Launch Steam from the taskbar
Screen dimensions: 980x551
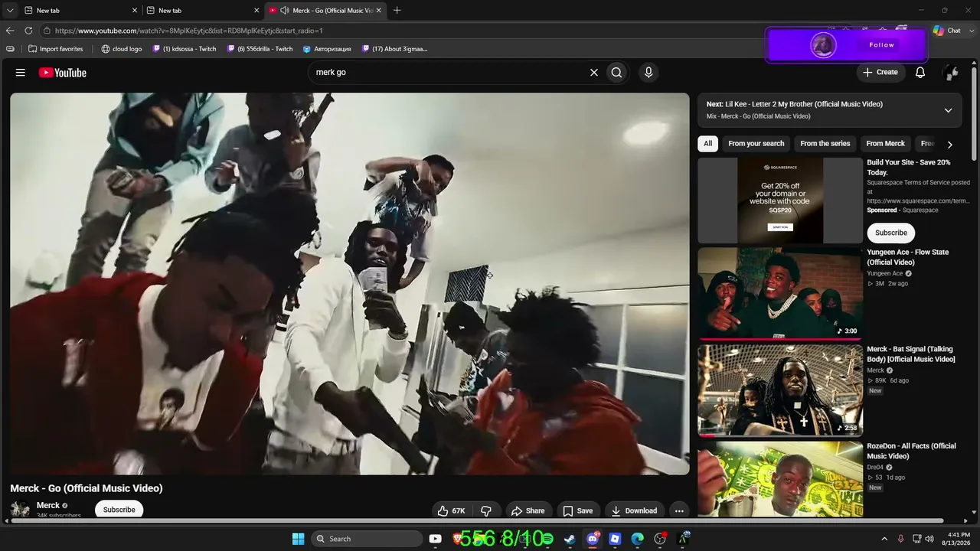[570, 539]
